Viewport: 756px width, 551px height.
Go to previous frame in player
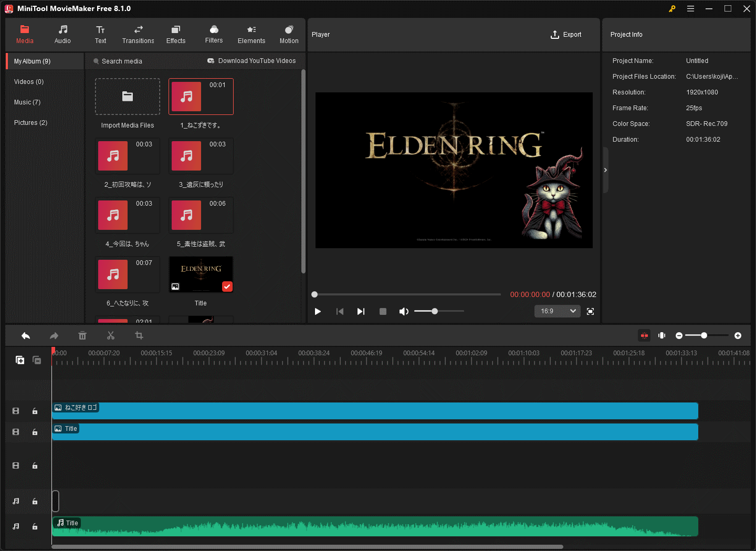click(340, 311)
